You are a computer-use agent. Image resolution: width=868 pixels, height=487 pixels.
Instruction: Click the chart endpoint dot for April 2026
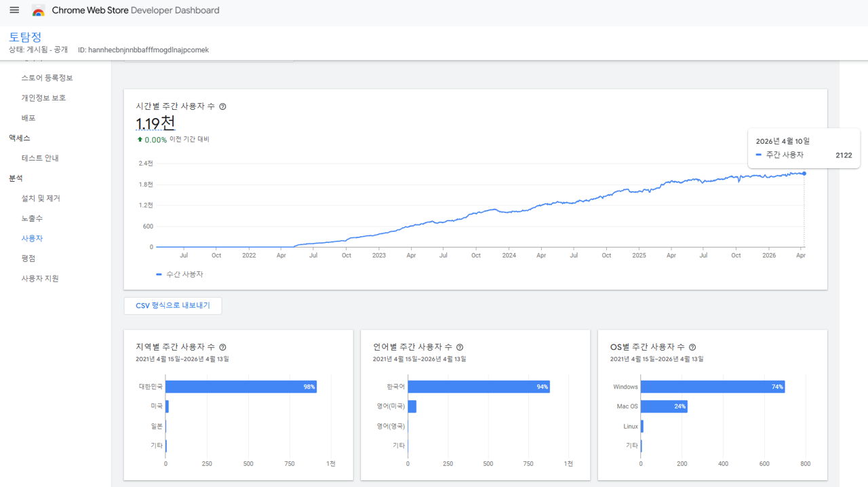[x=804, y=174]
